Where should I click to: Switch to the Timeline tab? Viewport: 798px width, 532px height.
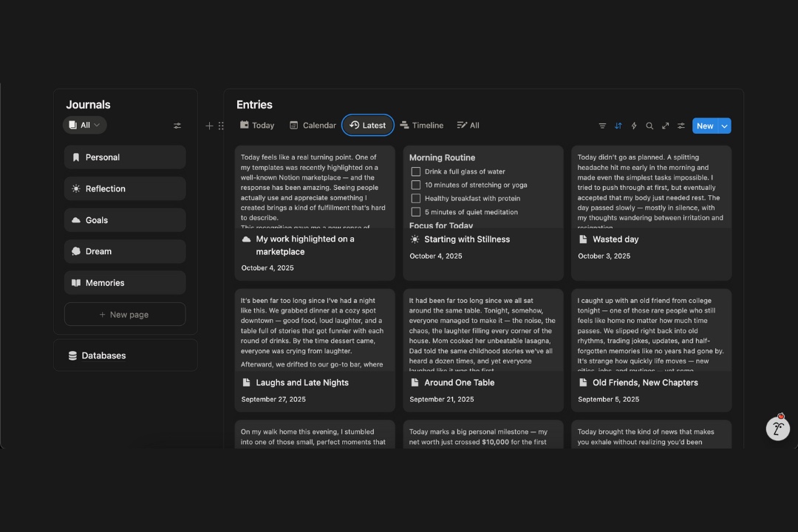(421, 126)
